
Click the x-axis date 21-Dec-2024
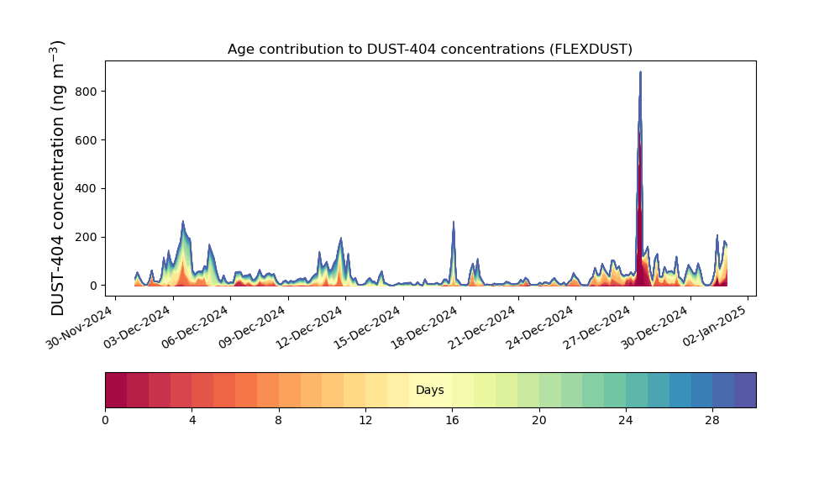[483, 327]
